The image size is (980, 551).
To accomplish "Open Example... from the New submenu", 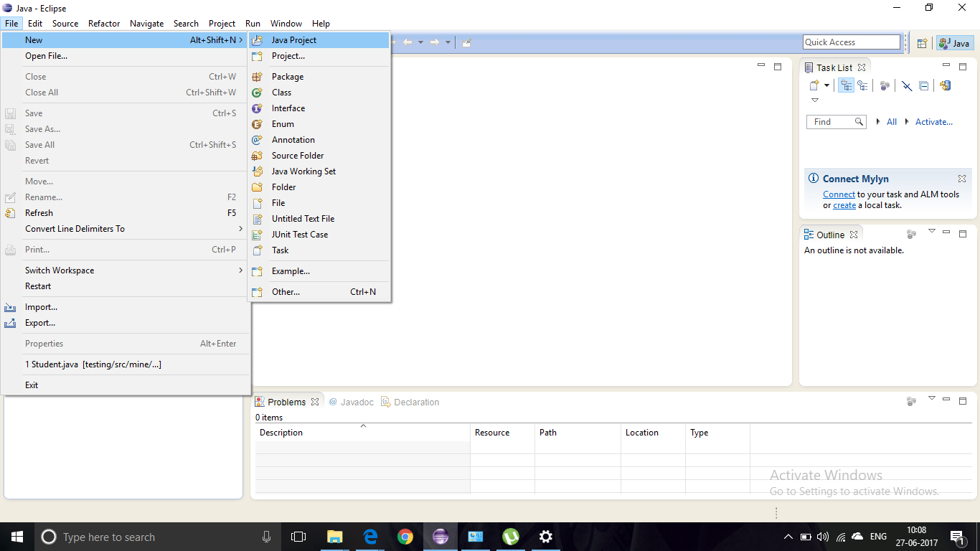I will pos(319,271).
